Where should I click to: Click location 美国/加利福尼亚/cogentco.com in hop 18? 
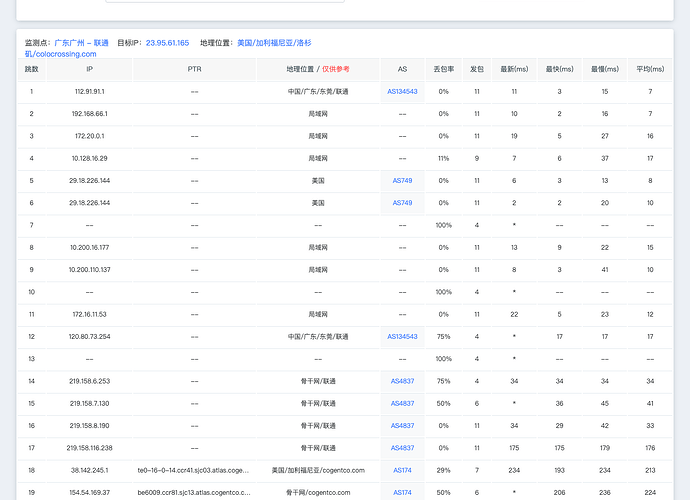(318, 471)
